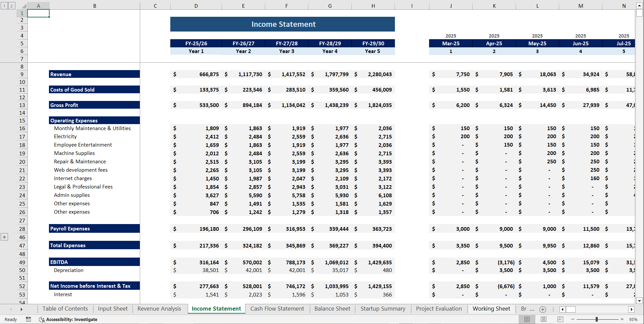
Task: Click the macro recording icon near Ready
Action: 28,319
